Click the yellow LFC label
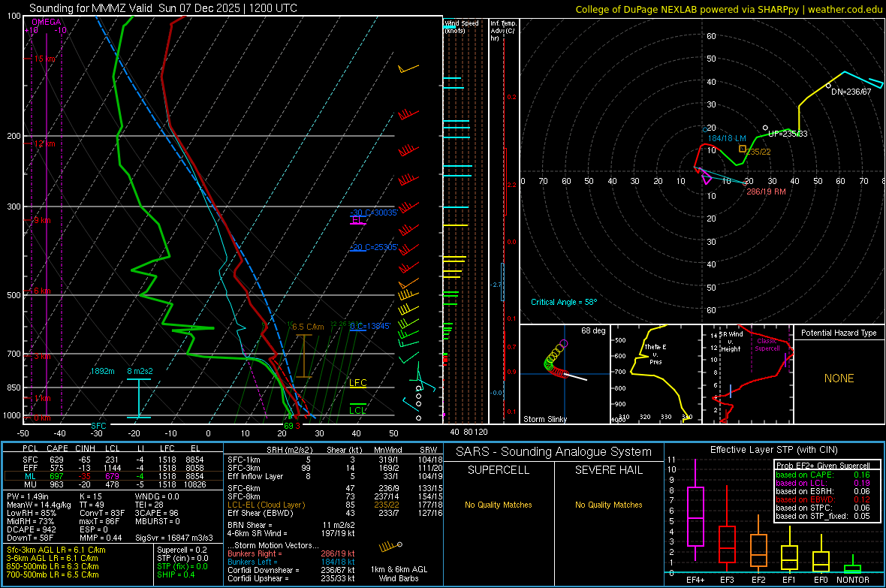This screenshot has height=588, width=886. point(357,383)
